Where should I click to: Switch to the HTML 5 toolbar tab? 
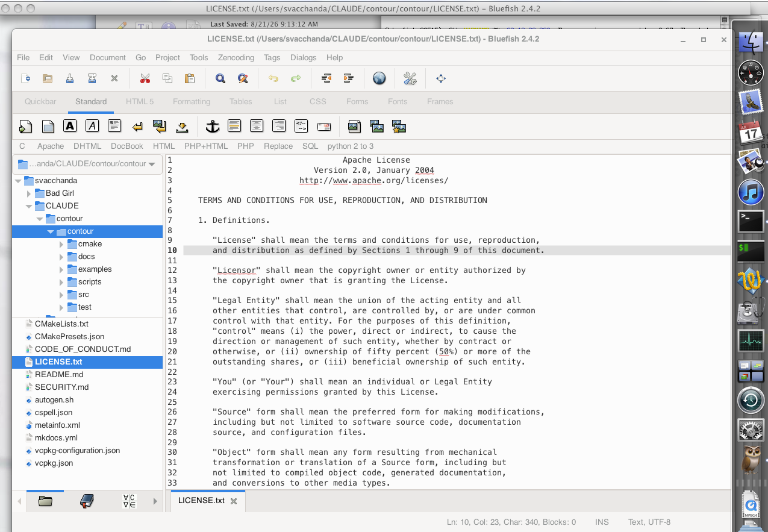click(x=140, y=101)
